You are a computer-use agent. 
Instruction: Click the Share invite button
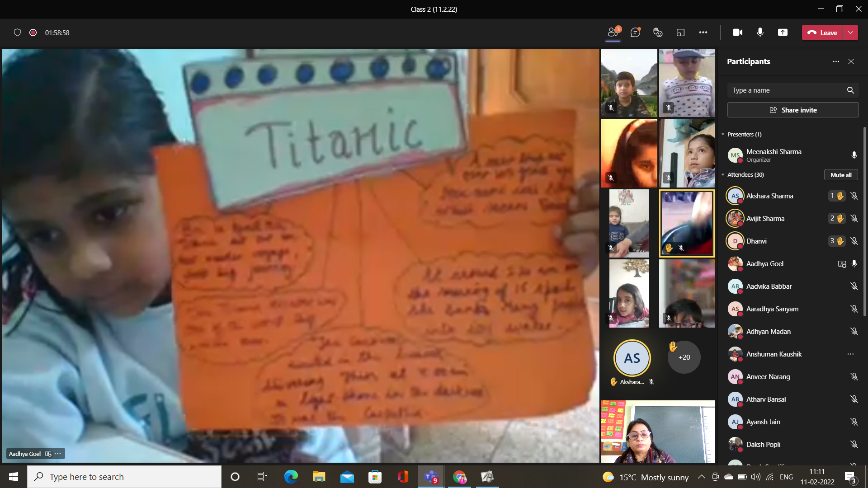point(793,110)
